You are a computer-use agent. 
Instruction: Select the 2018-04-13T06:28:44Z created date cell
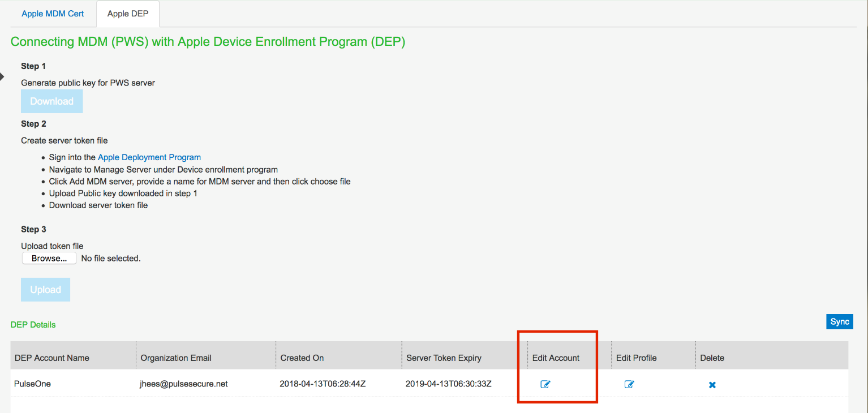[x=323, y=384]
